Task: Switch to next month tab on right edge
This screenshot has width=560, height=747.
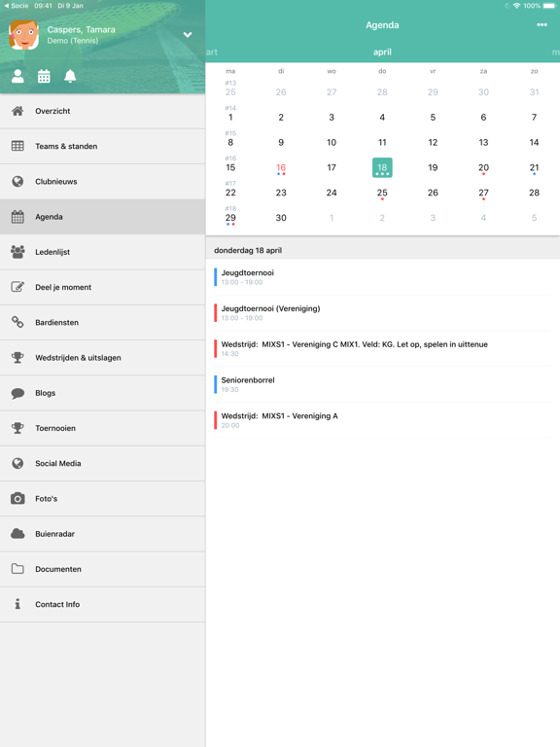Action: click(556, 52)
